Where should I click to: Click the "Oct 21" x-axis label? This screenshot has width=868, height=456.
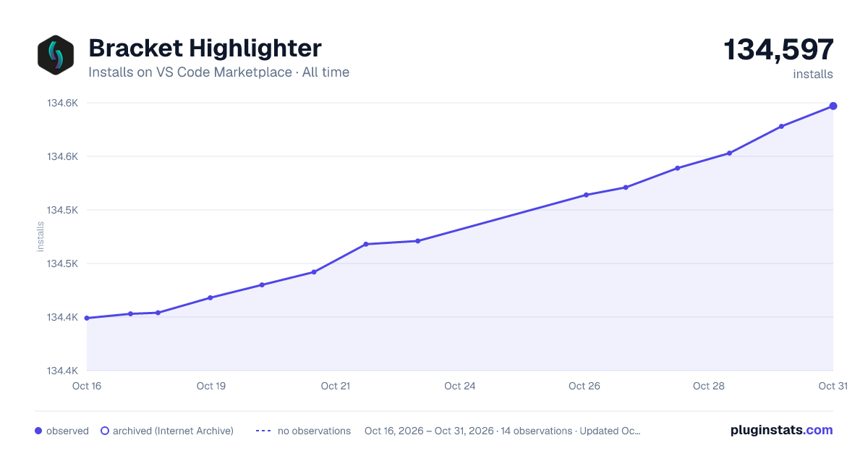pos(336,386)
